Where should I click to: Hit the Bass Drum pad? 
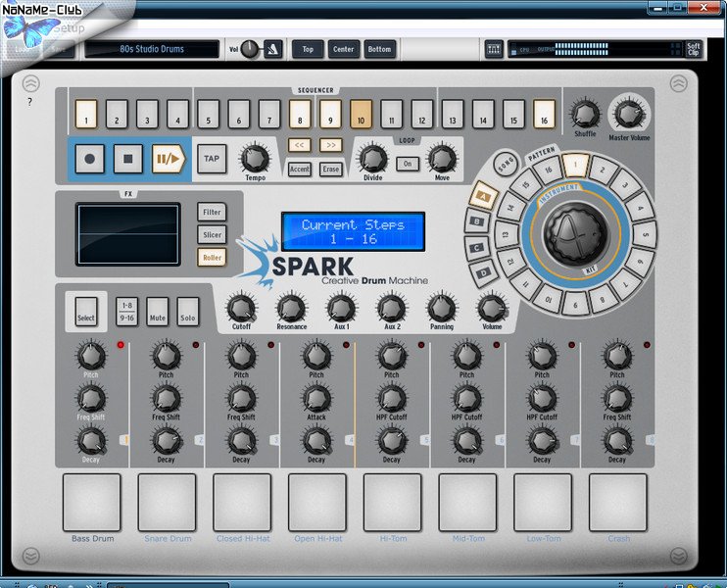point(92,502)
